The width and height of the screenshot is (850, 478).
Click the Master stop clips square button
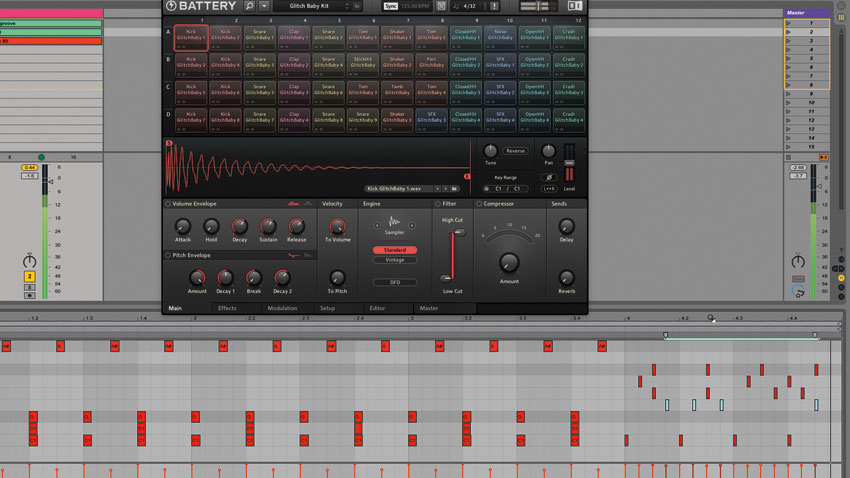click(x=788, y=157)
